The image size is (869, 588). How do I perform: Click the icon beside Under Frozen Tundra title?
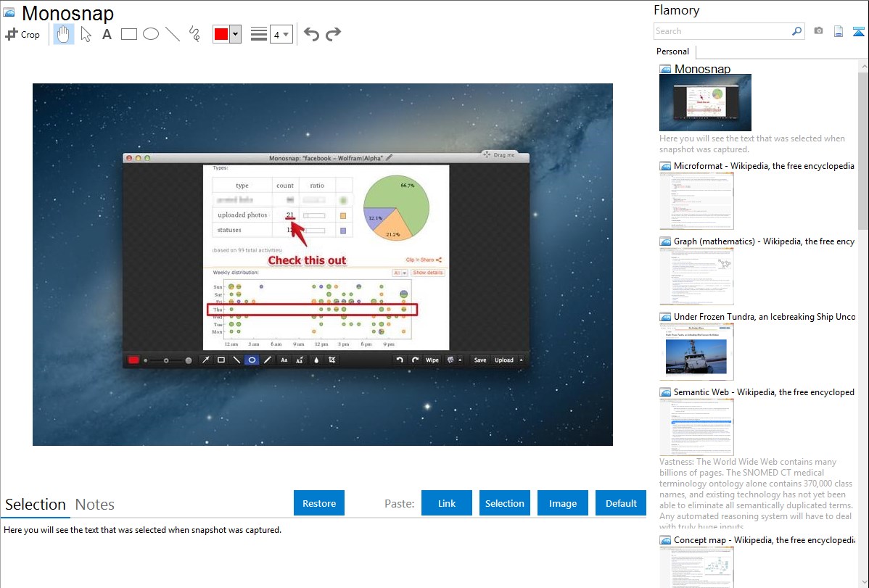click(665, 317)
